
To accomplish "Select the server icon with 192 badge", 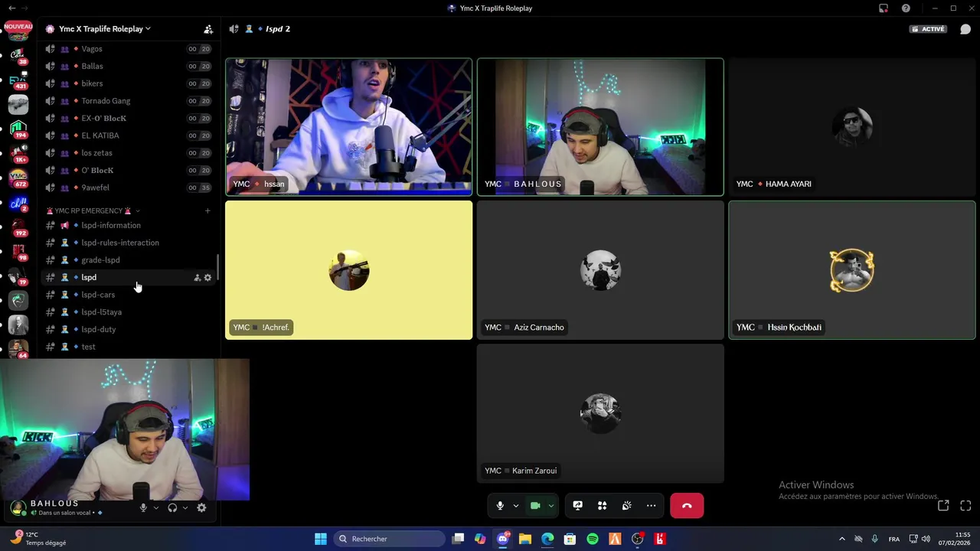I will point(18,227).
